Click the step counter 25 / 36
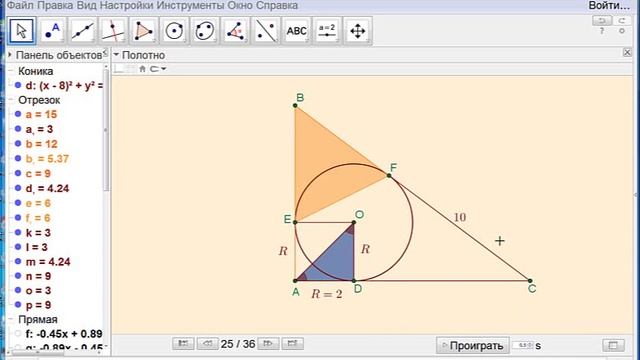The image size is (640, 360). [238, 344]
